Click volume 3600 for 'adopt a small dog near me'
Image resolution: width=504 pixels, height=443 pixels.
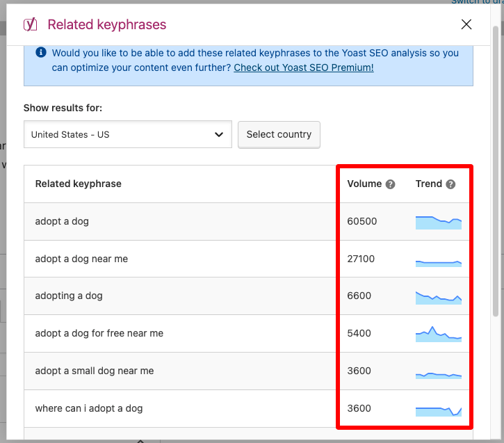click(x=359, y=371)
